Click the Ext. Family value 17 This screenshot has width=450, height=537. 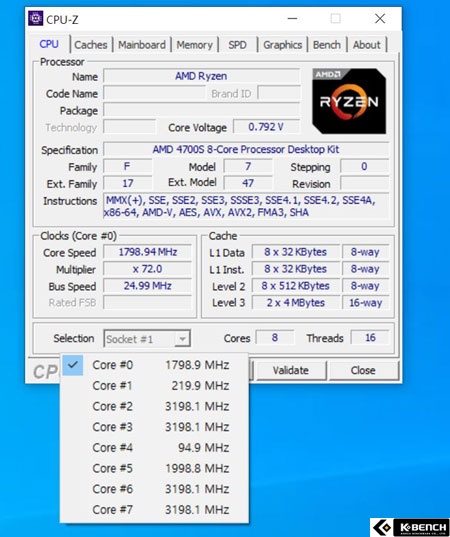[128, 183]
